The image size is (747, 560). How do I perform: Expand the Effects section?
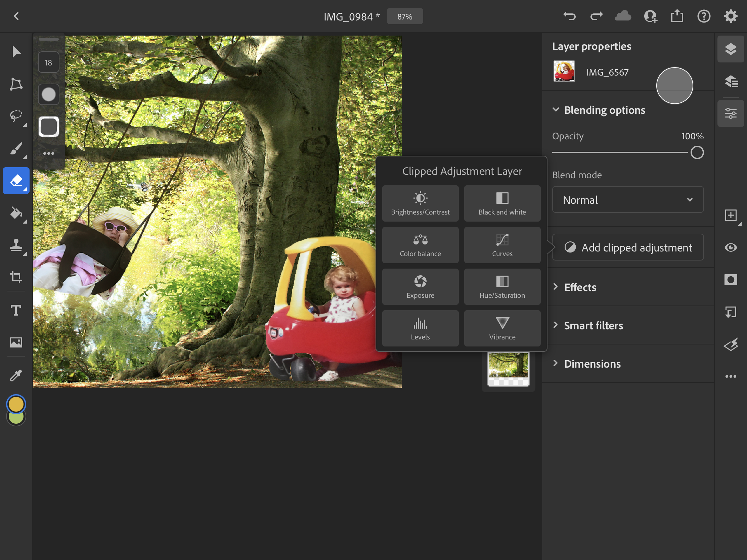[x=555, y=287]
